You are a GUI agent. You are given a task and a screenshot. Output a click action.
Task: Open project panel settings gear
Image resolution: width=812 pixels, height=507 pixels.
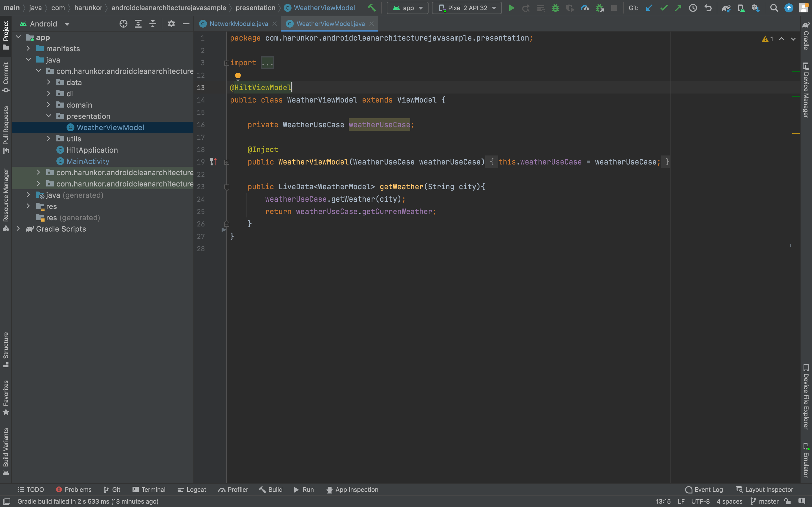(x=171, y=24)
